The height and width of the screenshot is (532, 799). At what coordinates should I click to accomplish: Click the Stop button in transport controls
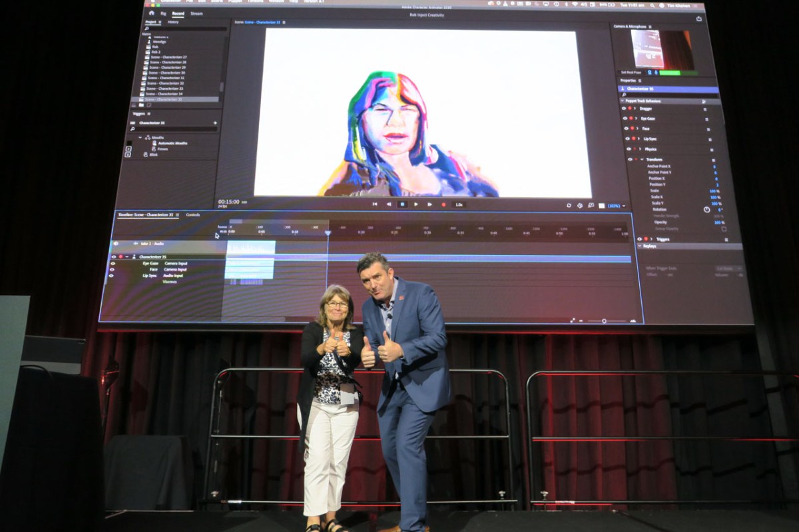(402, 204)
